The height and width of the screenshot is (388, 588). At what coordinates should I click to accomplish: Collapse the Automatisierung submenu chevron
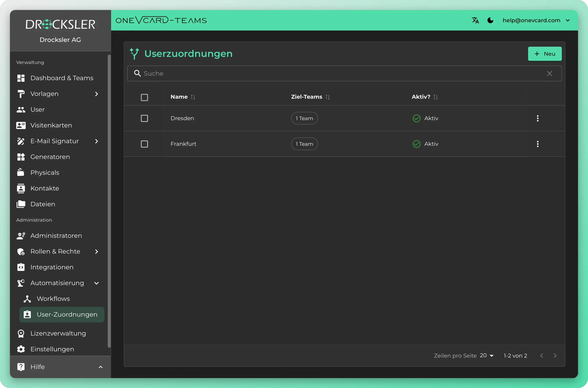[97, 283]
